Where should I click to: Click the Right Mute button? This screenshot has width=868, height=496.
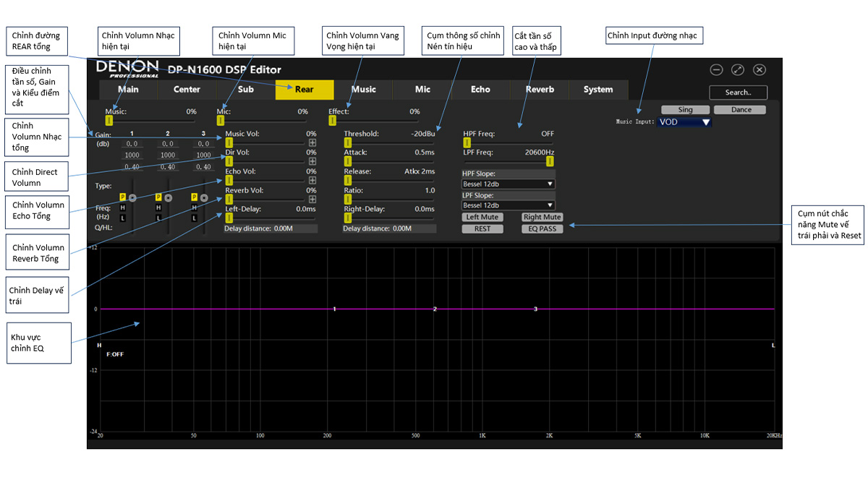pos(542,217)
